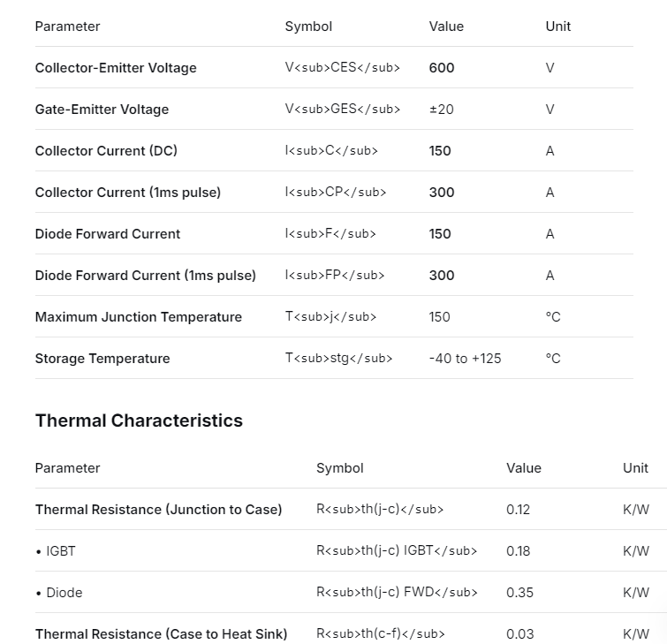This screenshot has height=644, width=667.
Task: Click the 600 collector-emitter voltage value
Action: click(x=442, y=68)
